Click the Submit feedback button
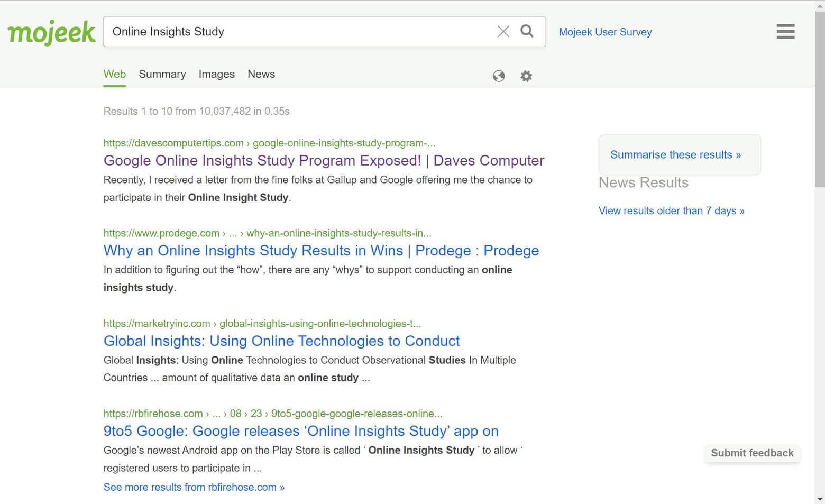 [x=752, y=453]
